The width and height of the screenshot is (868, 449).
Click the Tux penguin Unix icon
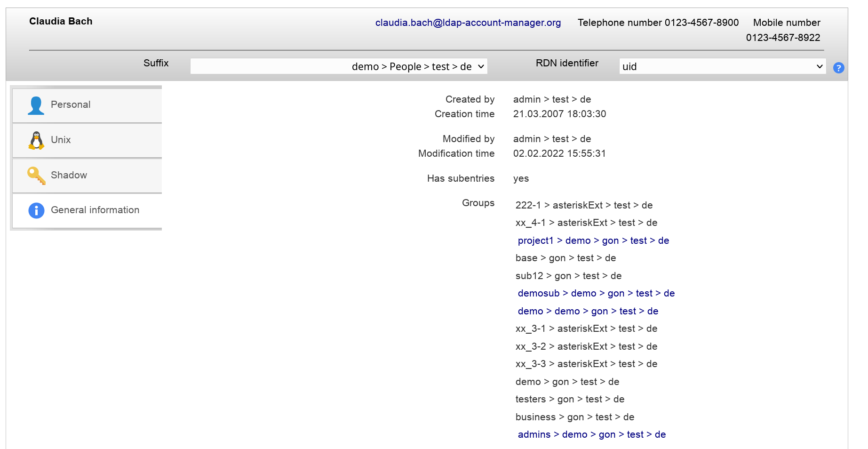pos(36,140)
